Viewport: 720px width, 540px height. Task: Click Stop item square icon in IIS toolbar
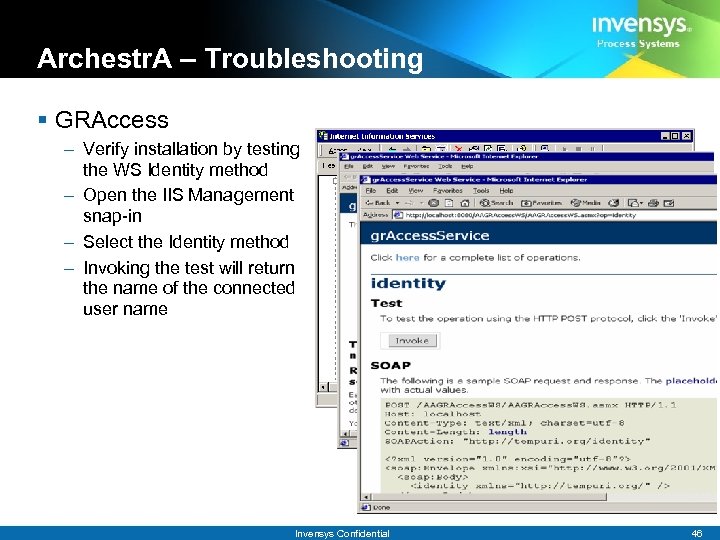578,149
